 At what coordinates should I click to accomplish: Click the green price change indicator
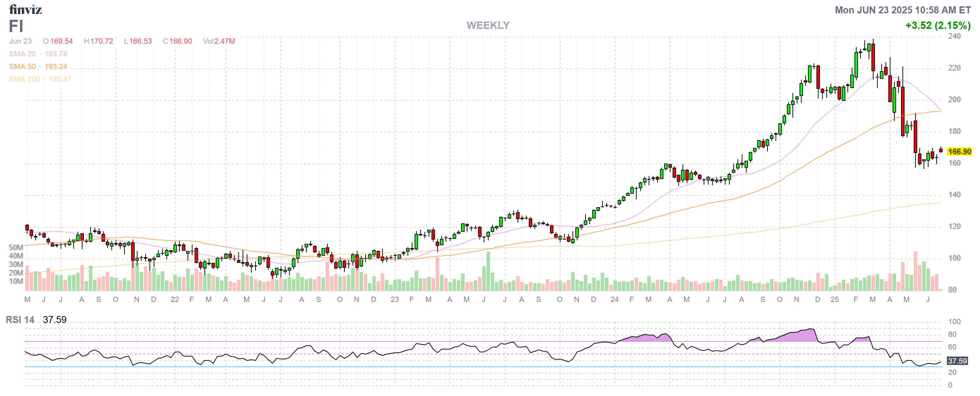pyautogui.click(x=938, y=26)
